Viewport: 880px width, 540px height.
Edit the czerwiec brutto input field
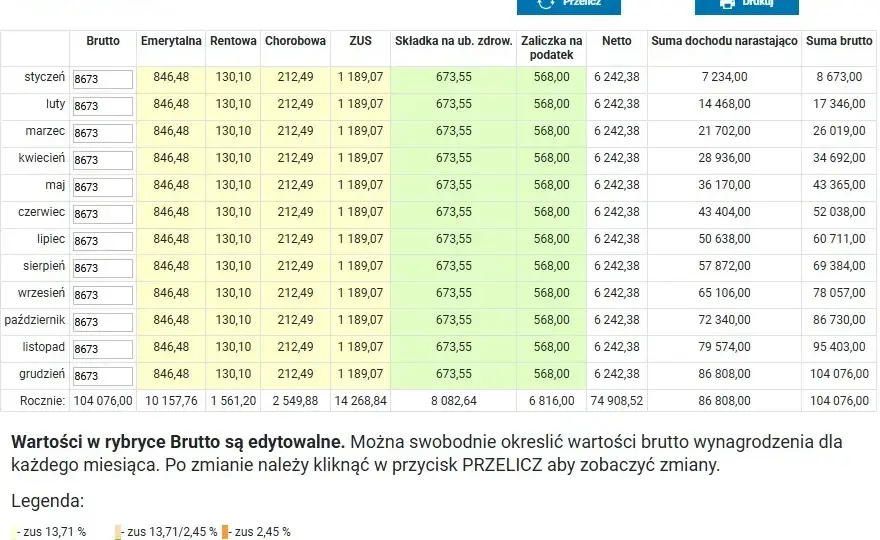click(x=103, y=214)
